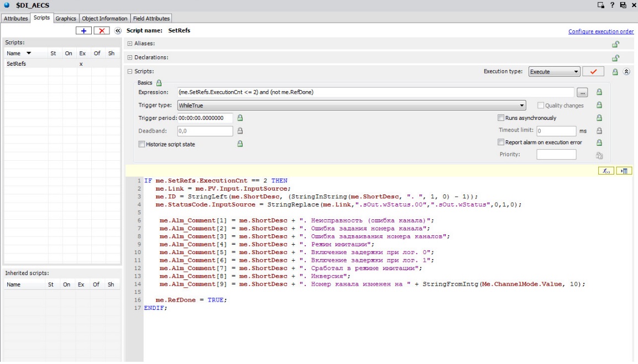The height and width of the screenshot is (364, 638).
Task: Click the Configure execution order link
Action: coord(601,31)
